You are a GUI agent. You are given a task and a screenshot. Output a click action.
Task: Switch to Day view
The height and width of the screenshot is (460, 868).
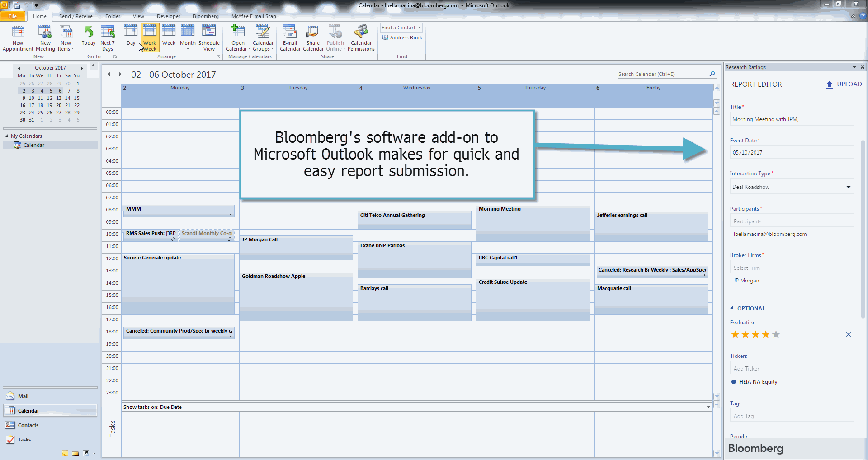[x=131, y=36]
